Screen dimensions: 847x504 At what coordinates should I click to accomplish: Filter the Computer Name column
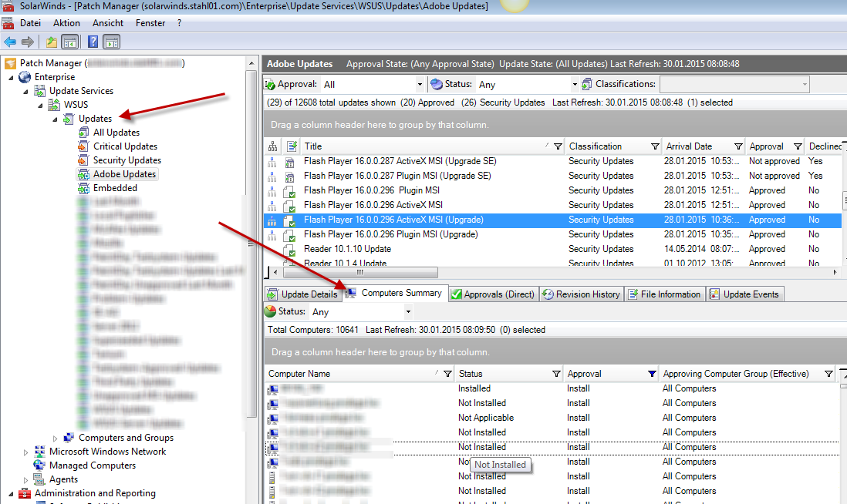click(x=447, y=374)
